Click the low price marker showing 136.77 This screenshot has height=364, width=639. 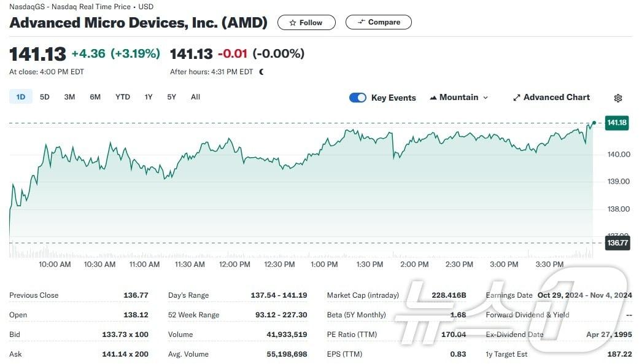(616, 243)
